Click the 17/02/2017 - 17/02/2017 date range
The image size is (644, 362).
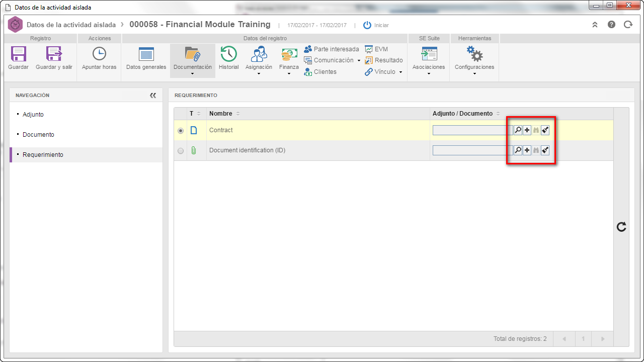(x=317, y=25)
